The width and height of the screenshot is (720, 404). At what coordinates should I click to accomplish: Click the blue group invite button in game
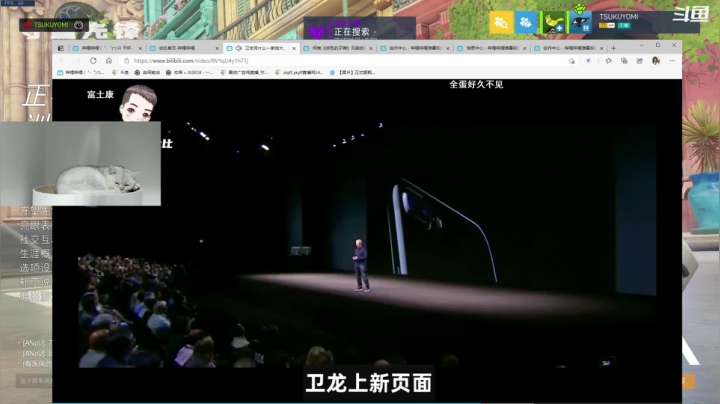pyautogui.click(x=525, y=22)
